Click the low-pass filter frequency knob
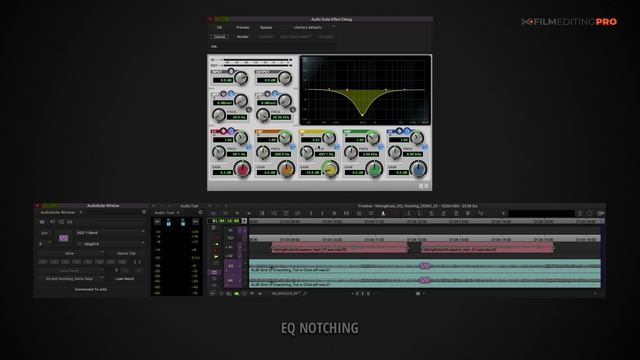Screen dimensions: 640x360 263,116
